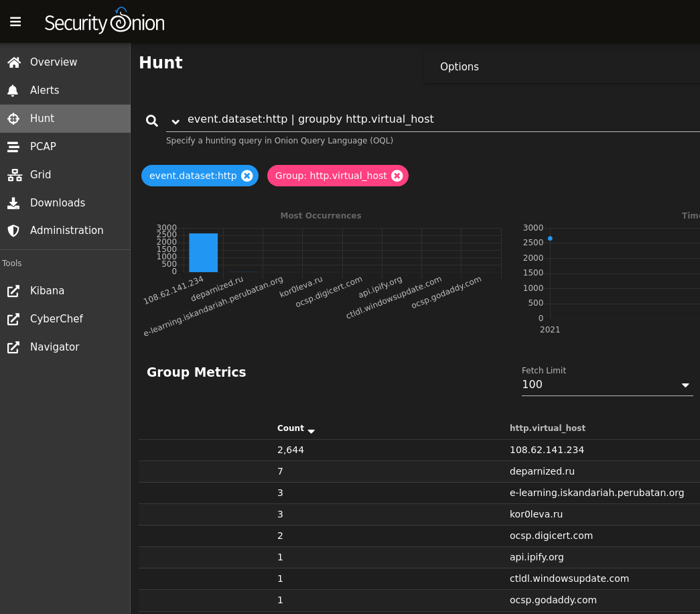700x614 pixels.
Task: Open Administration in the sidebar
Action: (66, 231)
